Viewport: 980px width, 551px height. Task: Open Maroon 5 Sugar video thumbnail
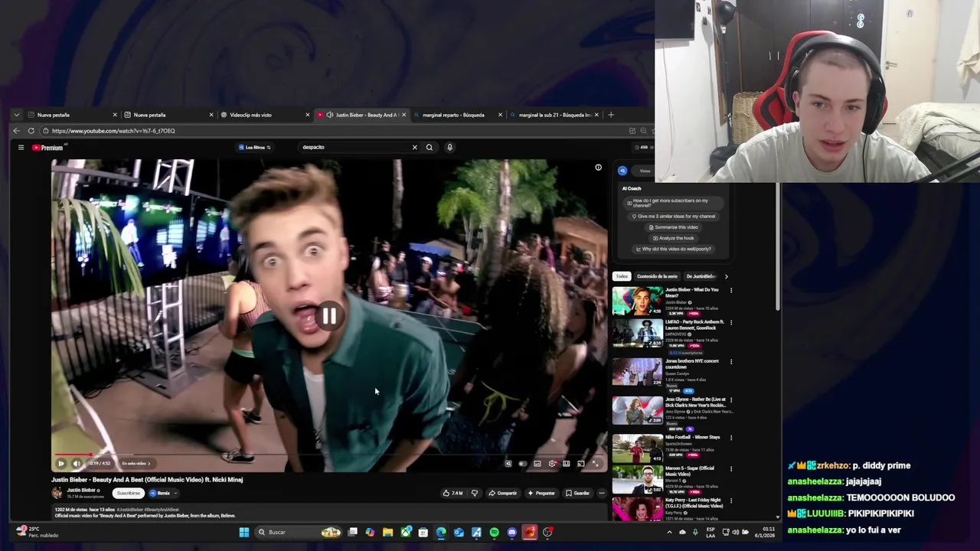[x=637, y=479]
